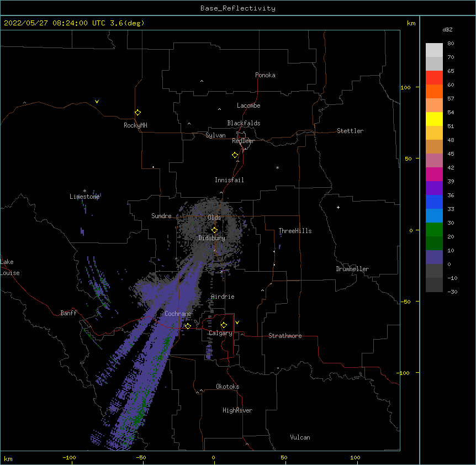The height and width of the screenshot is (465, 476).
Task: Click the Cochrane town label
Action: click(178, 314)
